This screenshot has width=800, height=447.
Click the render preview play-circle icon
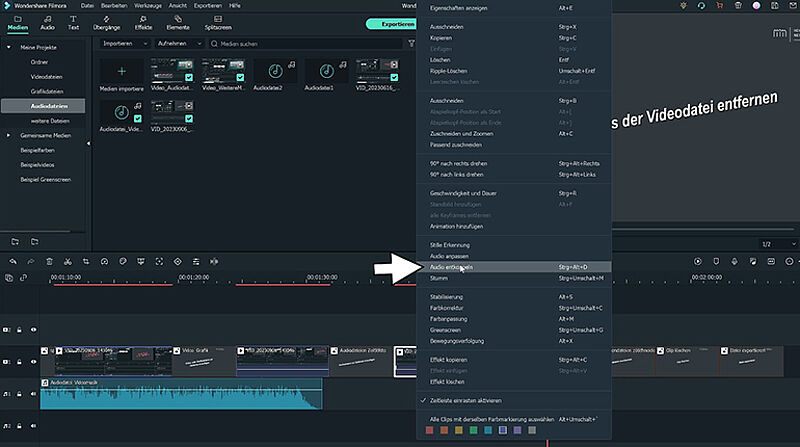coord(697,261)
